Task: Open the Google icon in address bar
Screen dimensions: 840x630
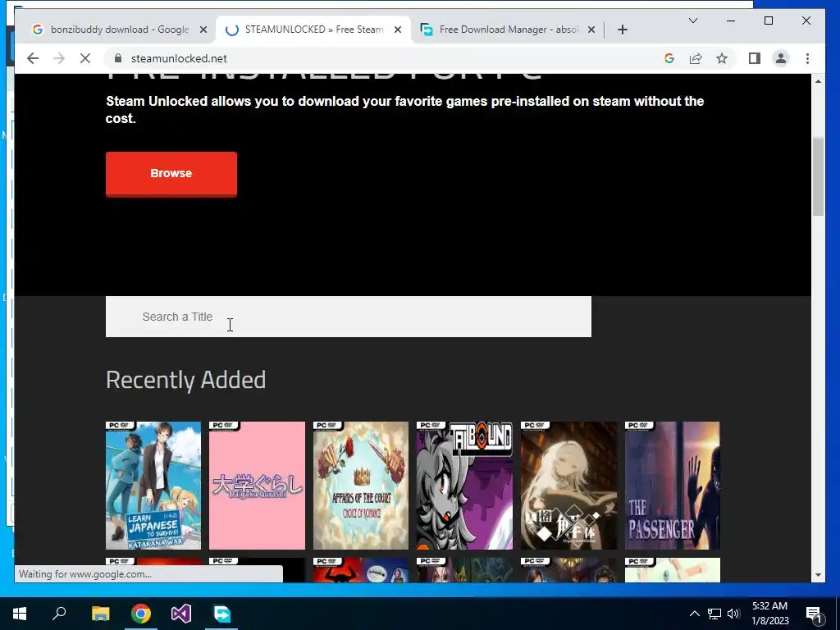Action: coord(669,58)
